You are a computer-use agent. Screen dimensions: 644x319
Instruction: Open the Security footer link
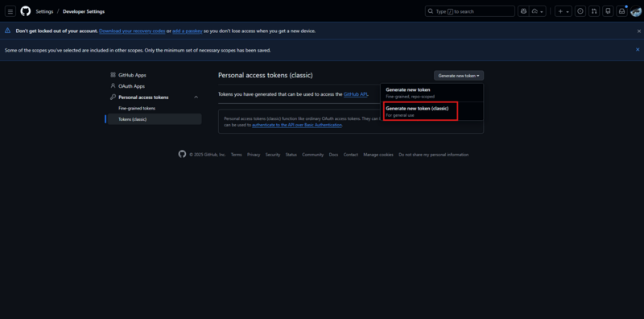(273, 155)
